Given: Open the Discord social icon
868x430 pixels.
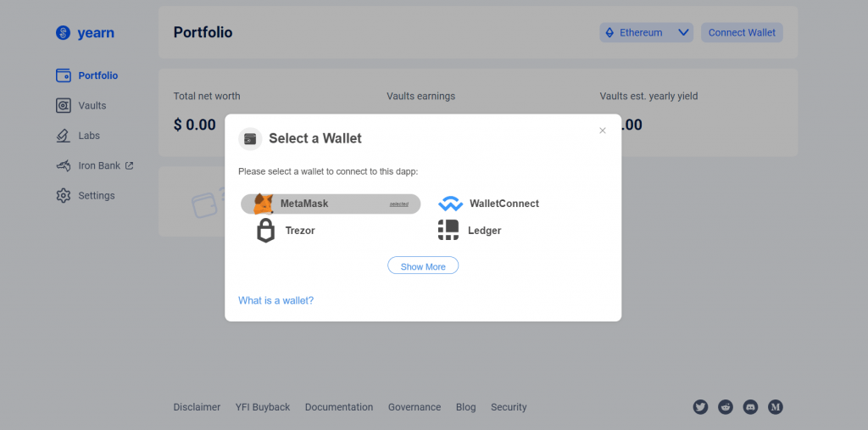Looking at the screenshot, I should 750,407.
